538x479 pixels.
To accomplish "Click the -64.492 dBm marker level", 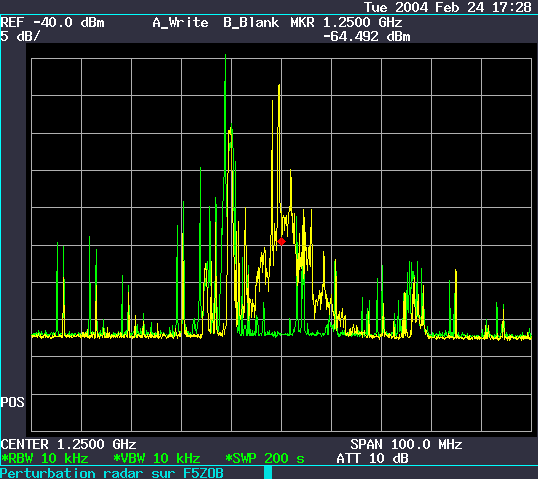I will click(x=367, y=37).
